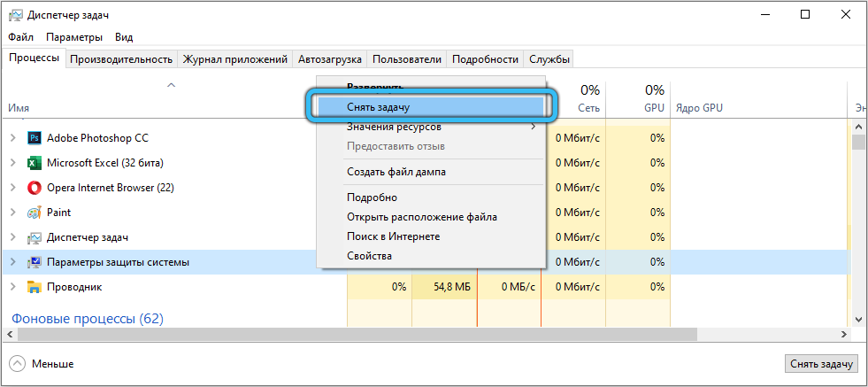Click the Проводник folder icon
Image resolution: width=868 pixels, height=387 pixels.
[x=35, y=287]
